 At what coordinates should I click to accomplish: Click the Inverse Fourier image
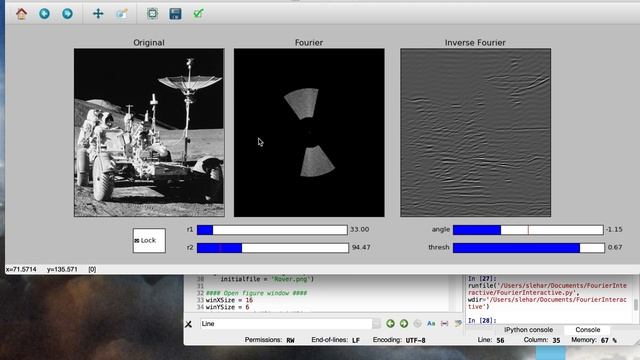pos(476,133)
